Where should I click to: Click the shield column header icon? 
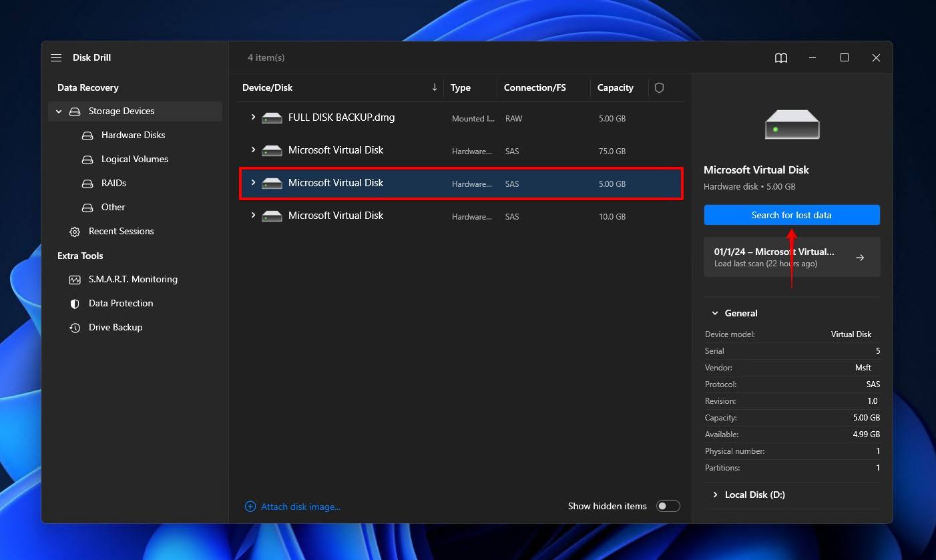[659, 87]
